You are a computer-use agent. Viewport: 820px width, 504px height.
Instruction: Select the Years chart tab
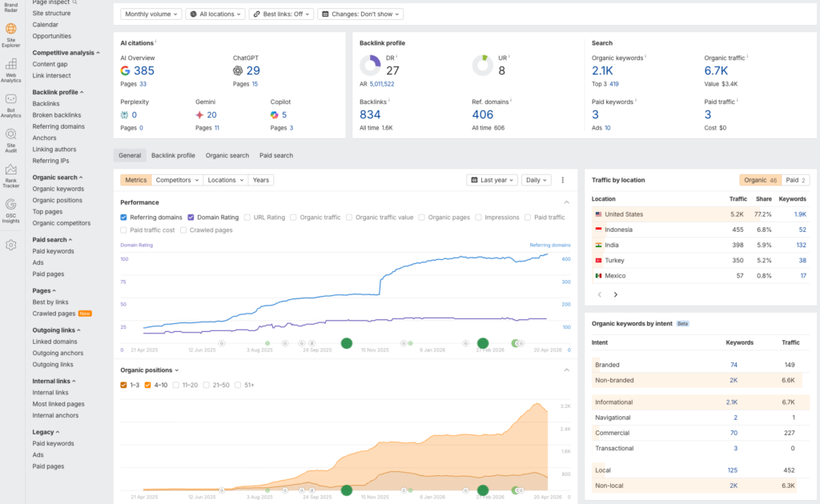pyautogui.click(x=261, y=180)
